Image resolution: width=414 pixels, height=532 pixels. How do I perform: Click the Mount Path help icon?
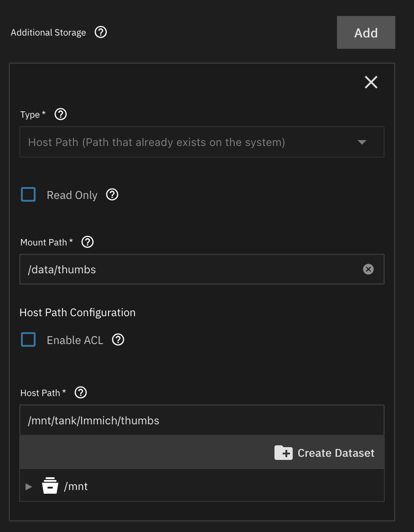coord(87,242)
